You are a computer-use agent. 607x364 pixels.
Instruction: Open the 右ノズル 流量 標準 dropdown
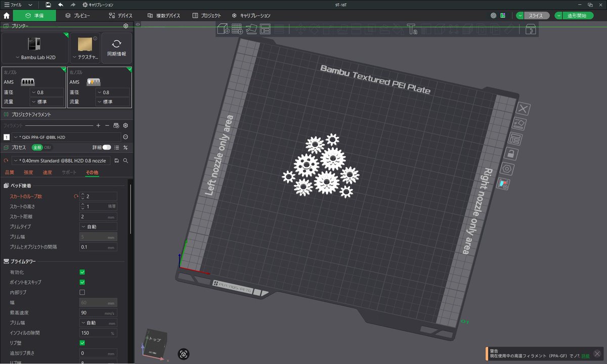112,102
